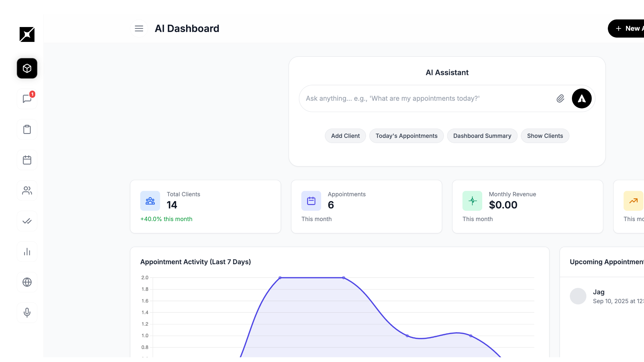Viewport: 644px width, 362px height.
Task: Click the paperclip attachment icon
Action: coord(560,98)
